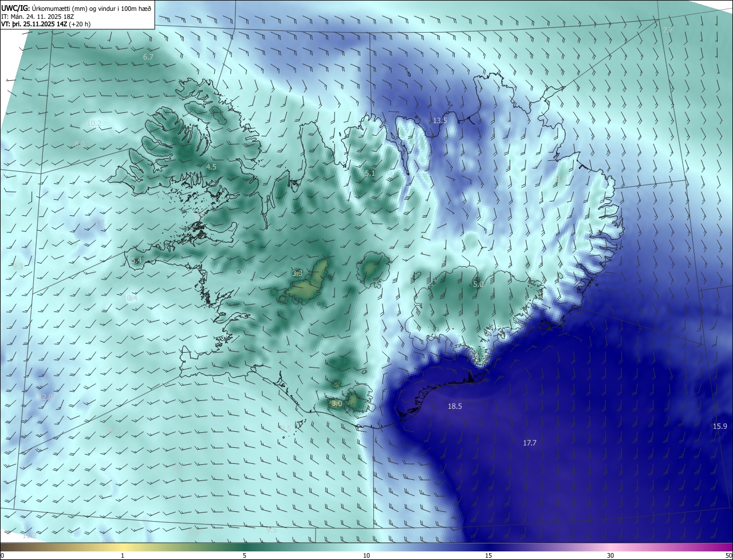The image size is (733, 560).
Task: Click the map title "UWC/IG: Úrkomumætti (mm) og vindur í 100m hæð"
Action: [x=76, y=8]
